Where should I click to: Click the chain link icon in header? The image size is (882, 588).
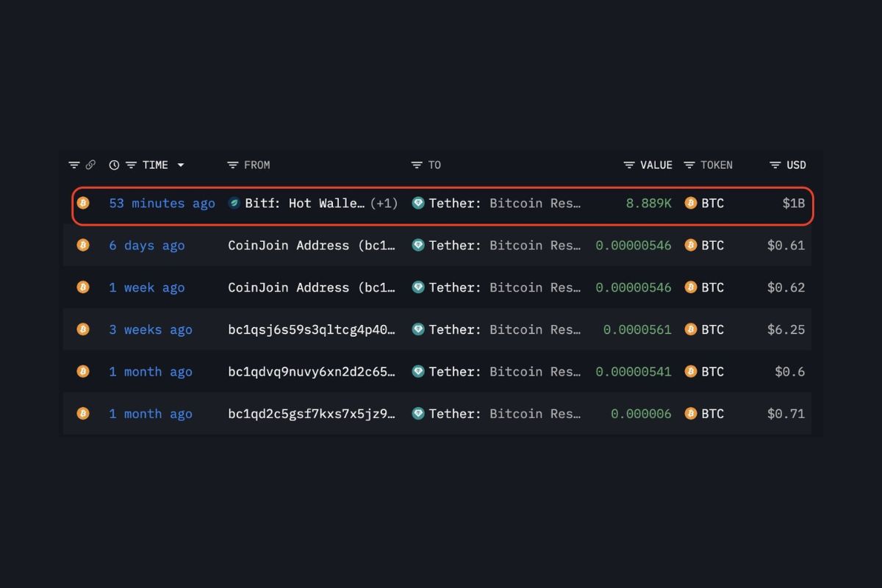pos(90,165)
